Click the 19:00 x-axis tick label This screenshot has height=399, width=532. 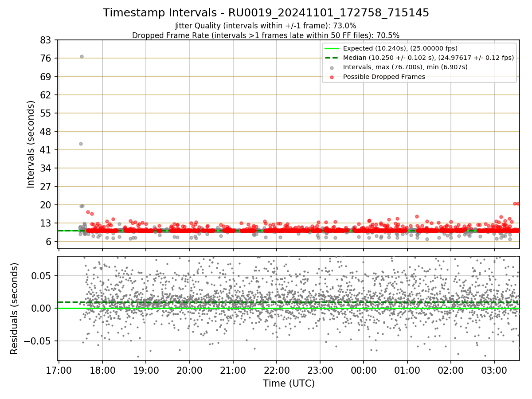point(146,370)
